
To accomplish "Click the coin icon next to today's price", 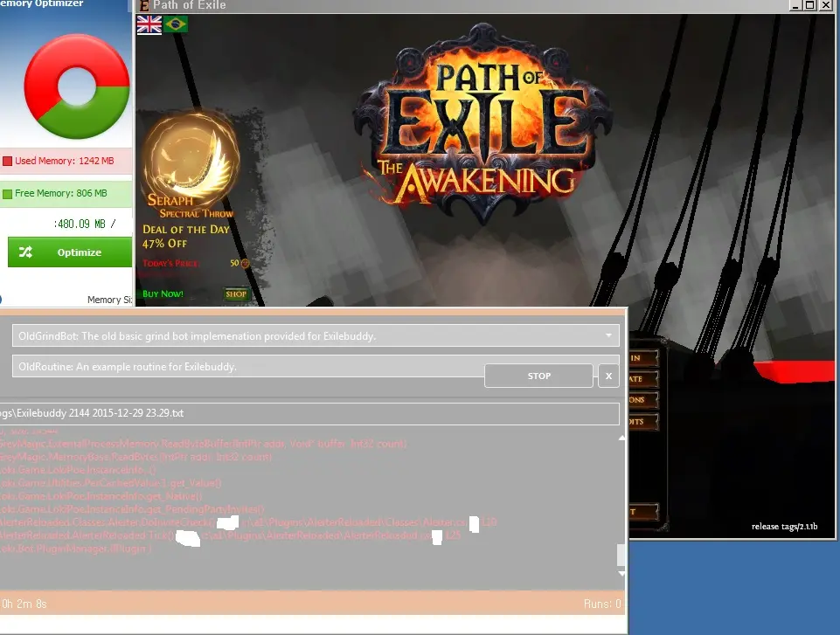I will (245, 263).
